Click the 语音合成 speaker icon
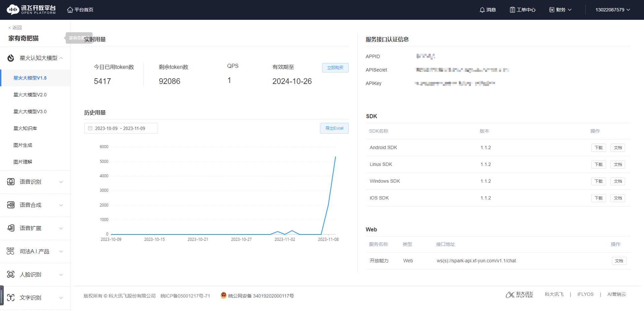The image size is (644, 311). pyautogui.click(x=11, y=205)
